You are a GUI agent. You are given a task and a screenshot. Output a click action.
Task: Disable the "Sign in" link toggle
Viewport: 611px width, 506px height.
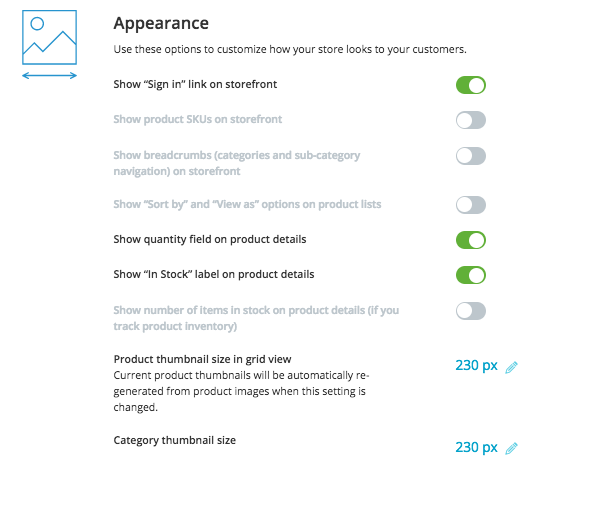point(471,85)
